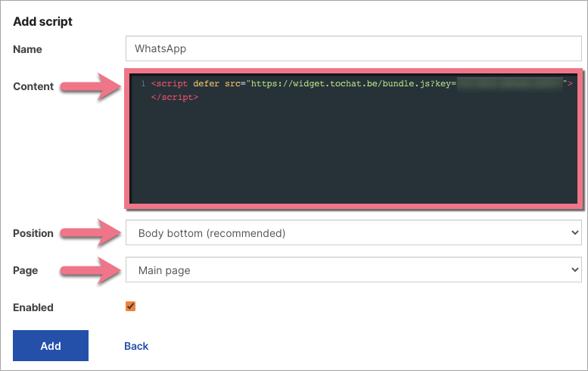Click the red arrow pointing to Position

(89, 232)
